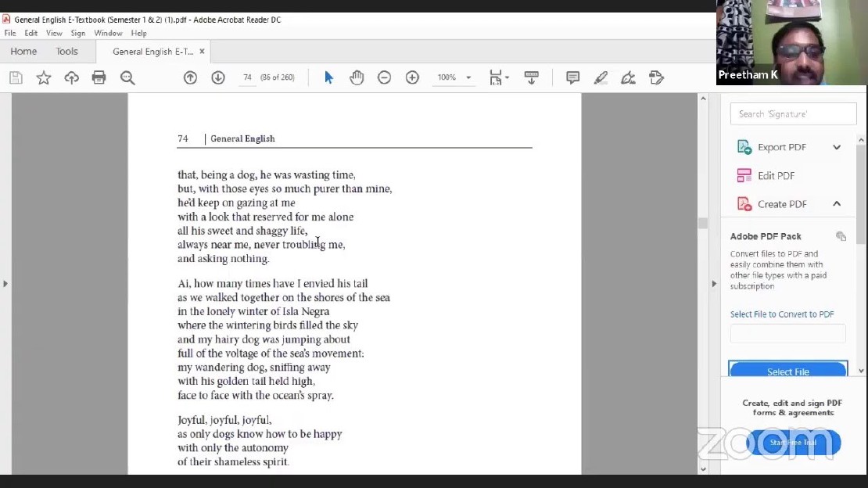Activate the Hand pan tool
This screenshot has height=488, width=868.
pyautogui.click(x=357, y=77)
